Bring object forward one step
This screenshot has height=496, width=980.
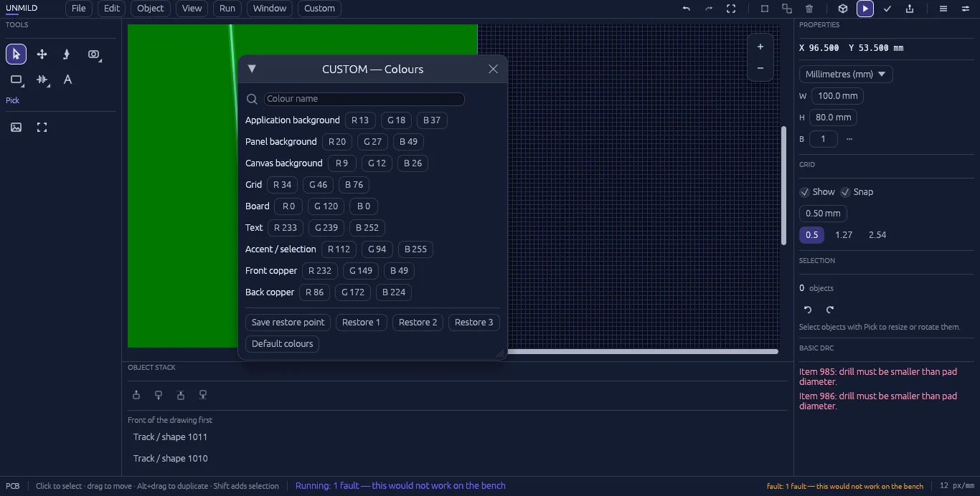point(136,395)
